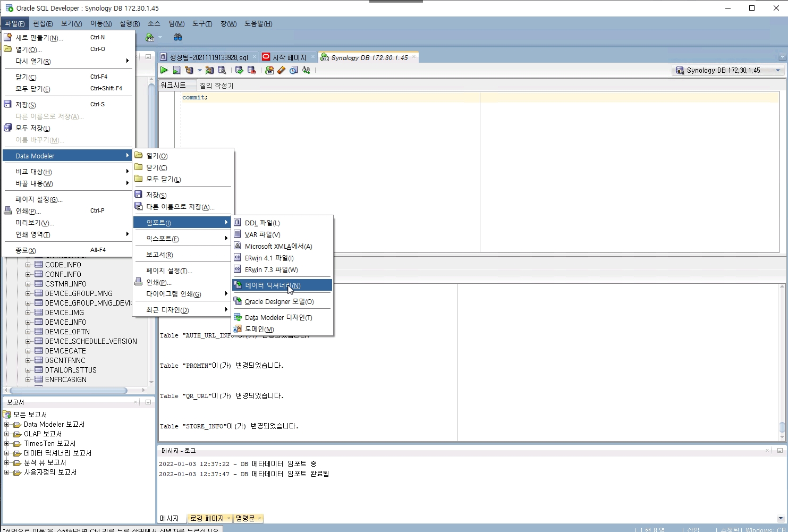Viewport: 788px width, 532px height.
Task: Expand the DEVICE_INFO table node
Action: 28,322
